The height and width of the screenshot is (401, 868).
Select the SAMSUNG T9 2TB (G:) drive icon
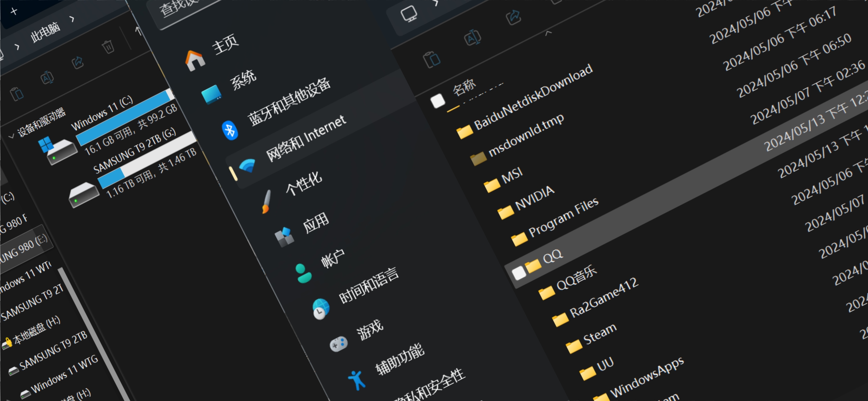click(85, 195)
